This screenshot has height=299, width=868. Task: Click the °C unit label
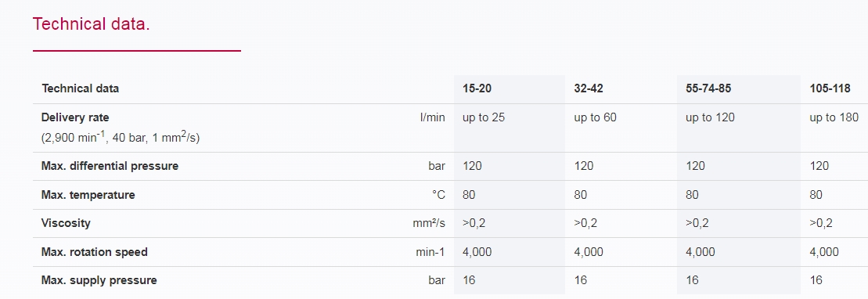(x=438, y=195)
